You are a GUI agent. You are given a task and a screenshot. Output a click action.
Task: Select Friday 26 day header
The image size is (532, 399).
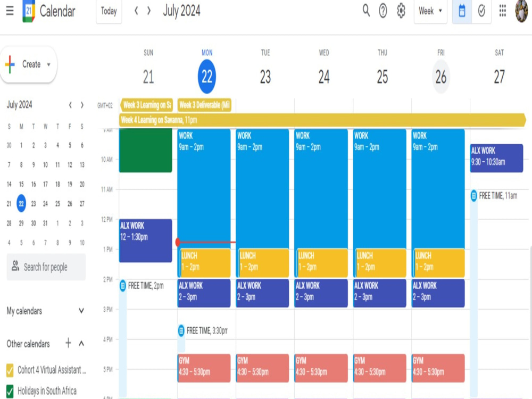click(x=440, y=77)
